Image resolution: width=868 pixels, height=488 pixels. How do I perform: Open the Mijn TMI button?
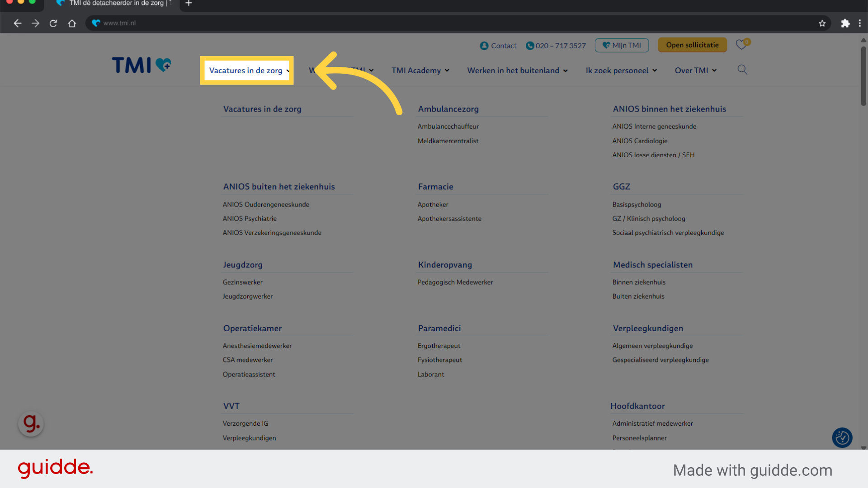tap(622, 45)
